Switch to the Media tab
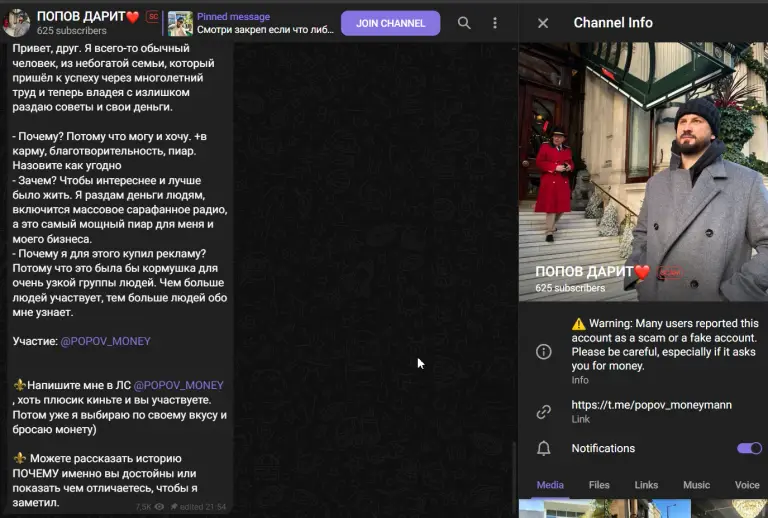Screen dimensions: 768x518 [x=550, y=485]
